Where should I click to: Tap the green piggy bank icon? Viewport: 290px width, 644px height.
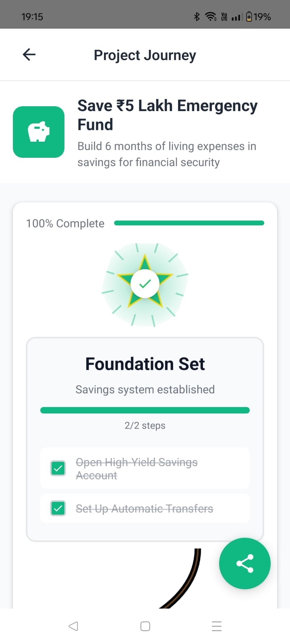(39, 132)
